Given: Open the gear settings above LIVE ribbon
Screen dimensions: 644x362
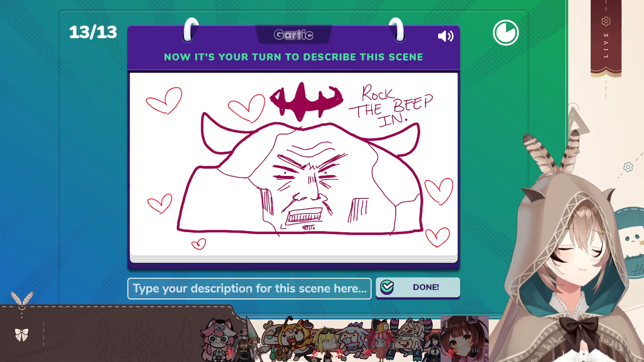Looking at the screenshot, I should pyautogui.click(x=606, y=21).
